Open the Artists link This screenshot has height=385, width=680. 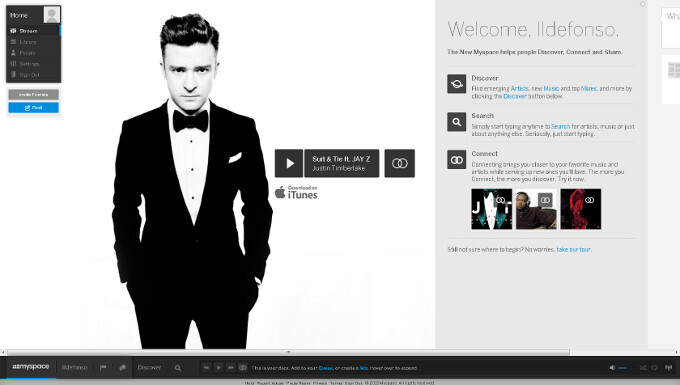click(520, 88)
